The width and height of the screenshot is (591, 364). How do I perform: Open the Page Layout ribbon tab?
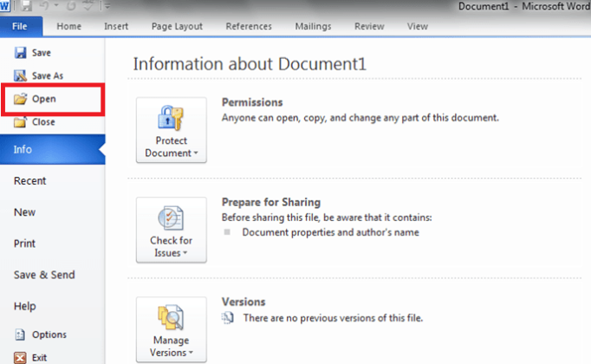click(177, 26)
